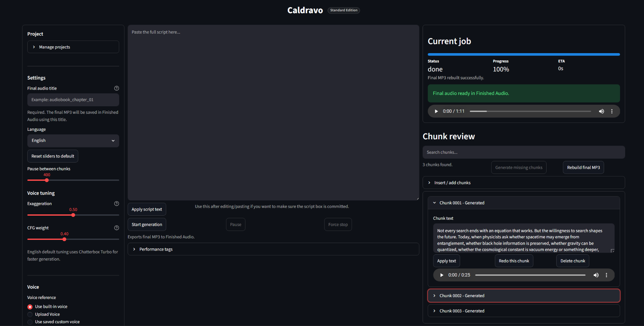Viewport: 644px width, 326px height.
Task: Open more options on final audio player
Action: 612,111
